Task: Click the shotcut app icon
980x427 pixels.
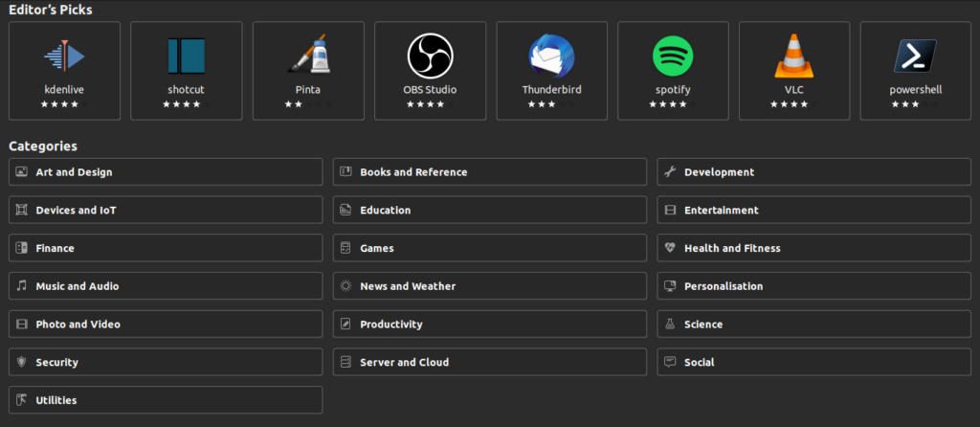Action: (187, 56)
